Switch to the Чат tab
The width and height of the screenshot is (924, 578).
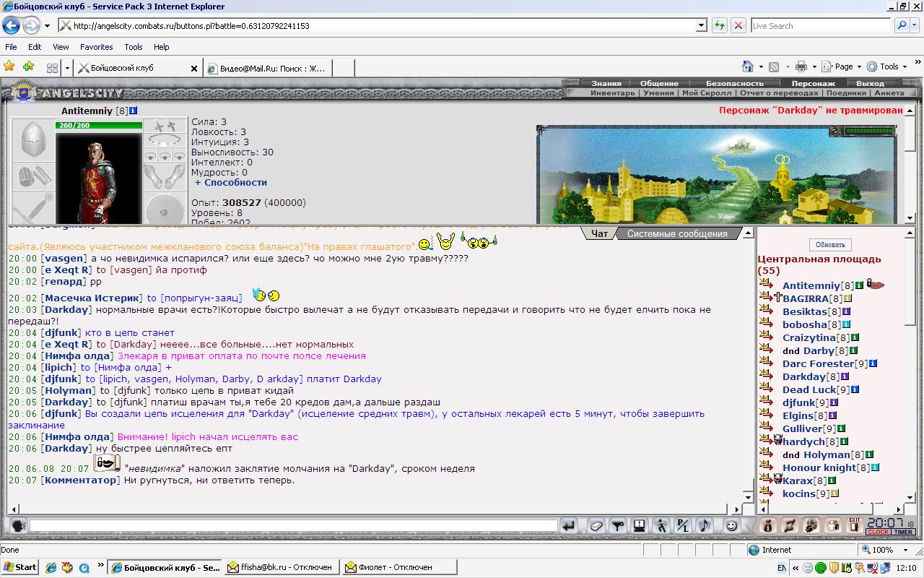coord(599,233)
